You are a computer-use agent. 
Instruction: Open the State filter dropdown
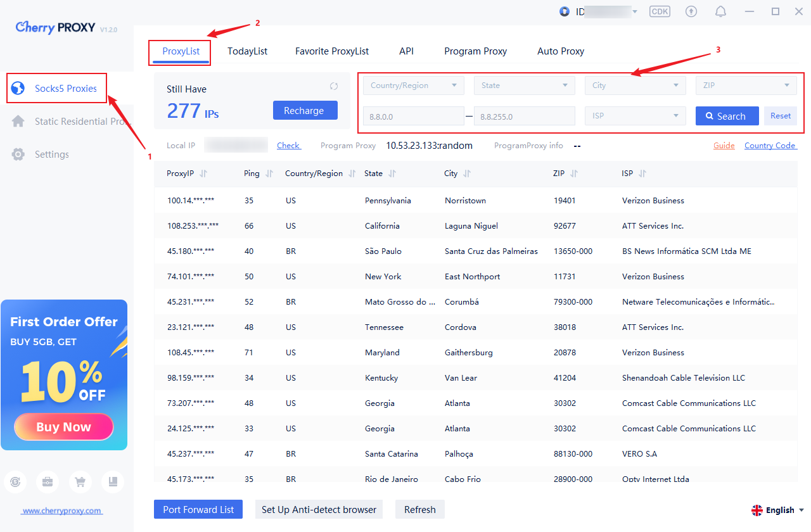click(x=525, y=85)
